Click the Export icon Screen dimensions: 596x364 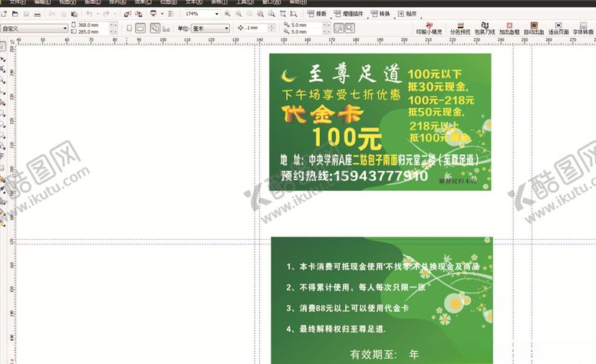pos(139,14)
